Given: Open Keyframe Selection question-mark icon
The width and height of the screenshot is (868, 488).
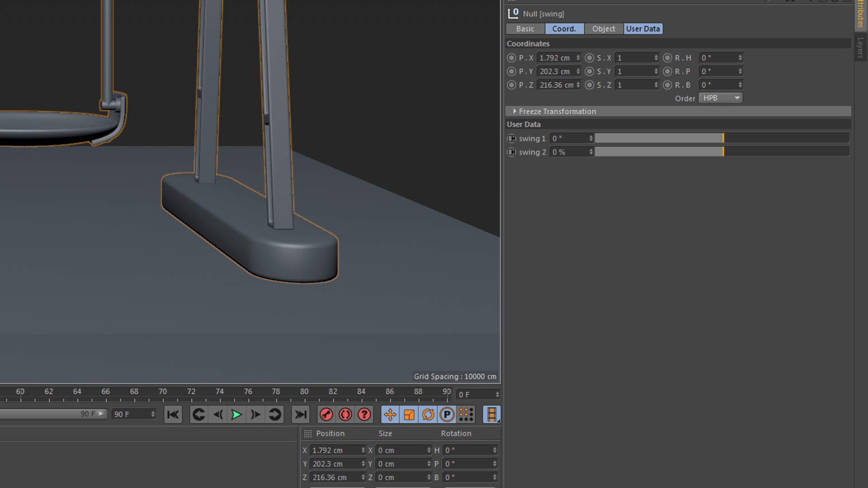Looking at the screenshot, I should tap(364, 414).
